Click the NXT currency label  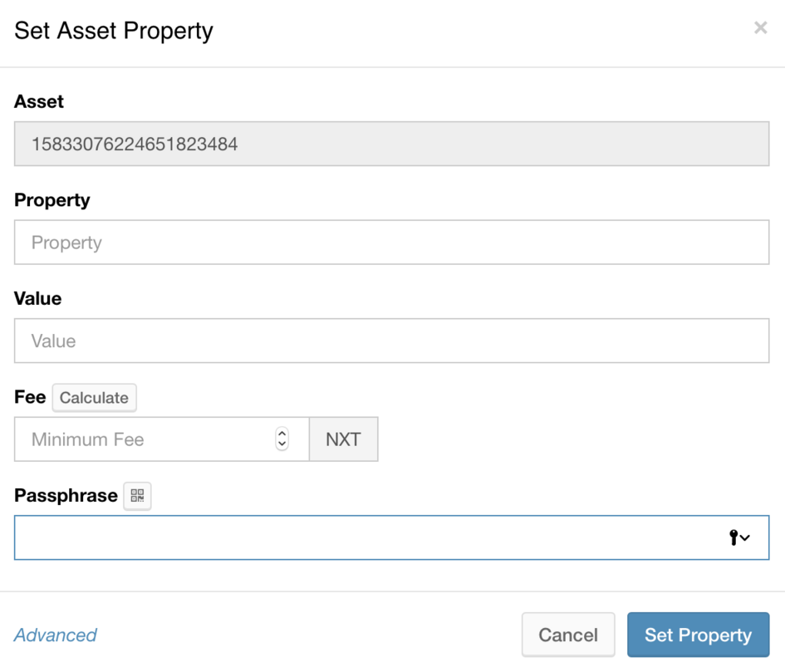pyautogui.click(x=343, y=439)
